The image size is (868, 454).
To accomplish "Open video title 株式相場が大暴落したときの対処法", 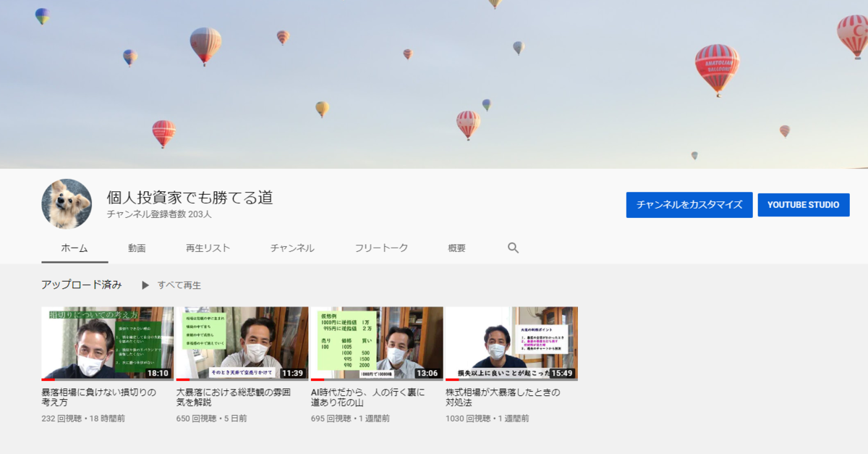I will pos(503,397).
